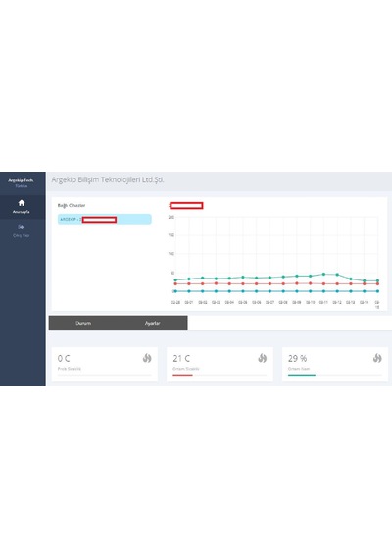Viewport: 392px width, 559px height.
Task: Click the Argekip Tech. Türkiye sidebar header
Action: pos(21,182)
